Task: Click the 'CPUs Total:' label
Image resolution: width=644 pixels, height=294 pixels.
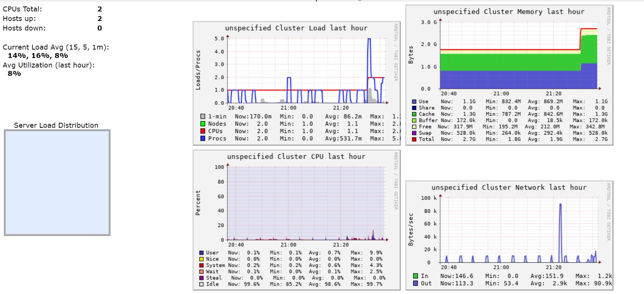Action: [22, 9]
